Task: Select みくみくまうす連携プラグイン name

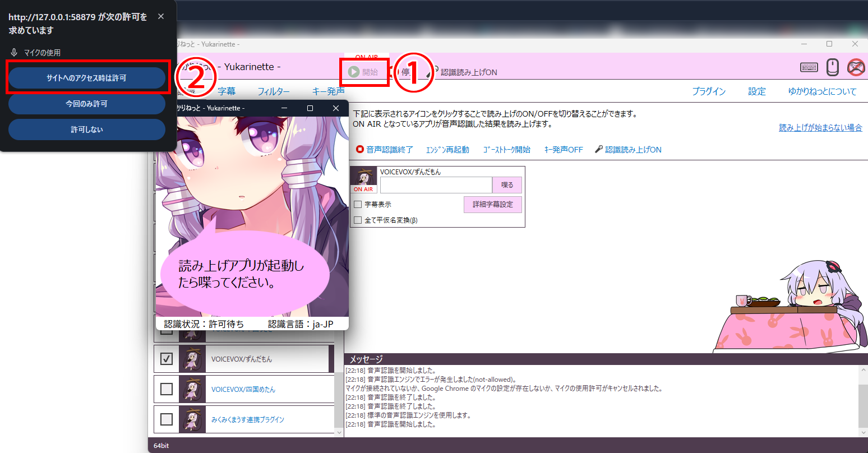Action: pos(248,420)
